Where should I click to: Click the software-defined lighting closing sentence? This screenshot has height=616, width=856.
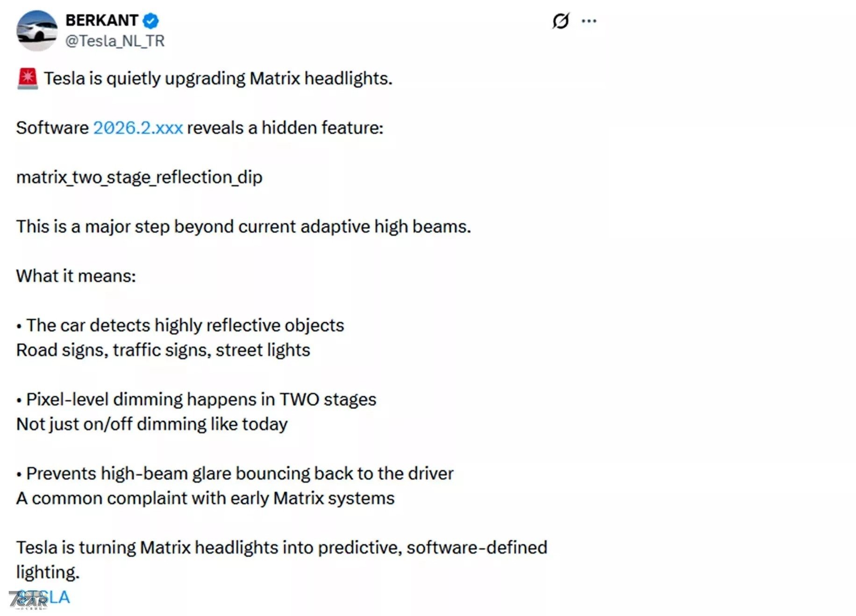(x=280, y=547)
